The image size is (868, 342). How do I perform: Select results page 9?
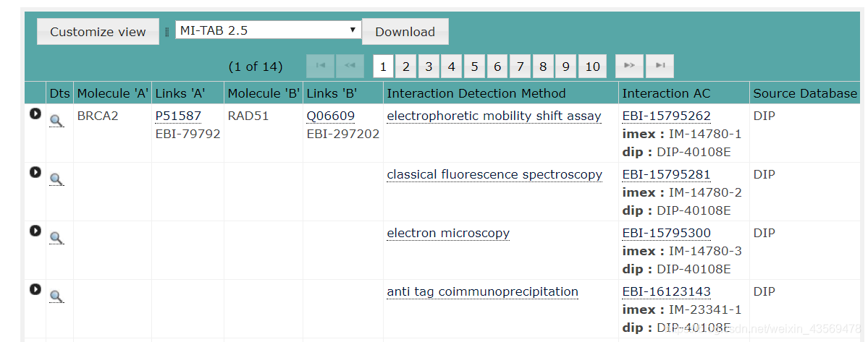coord(565,67)
